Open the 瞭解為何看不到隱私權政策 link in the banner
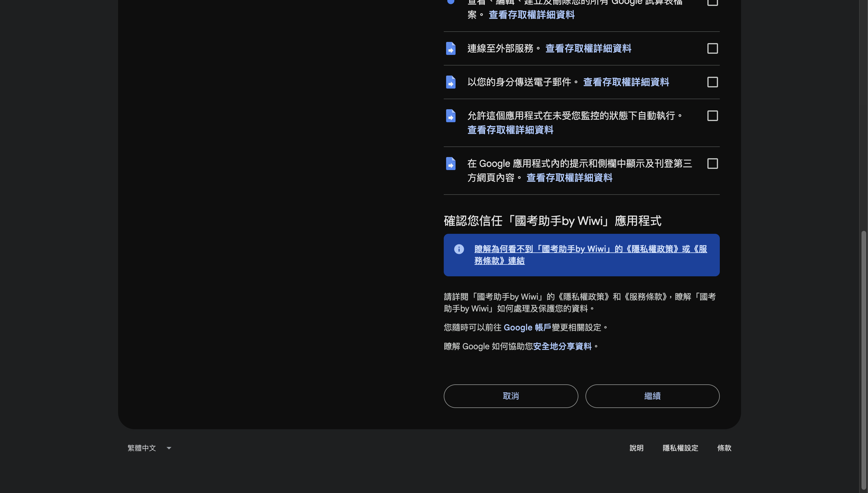Viewport: 868px width, 493px height. pos(590,255)
